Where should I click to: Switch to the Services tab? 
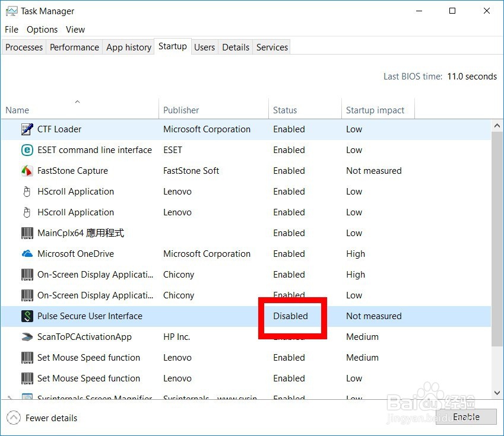(x=272, y=47)
